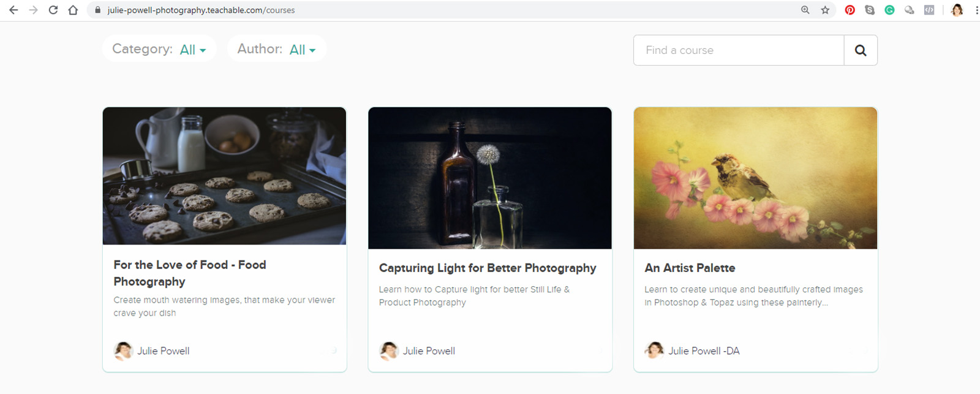Click the Pinterest extension icon
Viewport: 980px width, 394px height.
pyautogui.click(x=850, y=10)
